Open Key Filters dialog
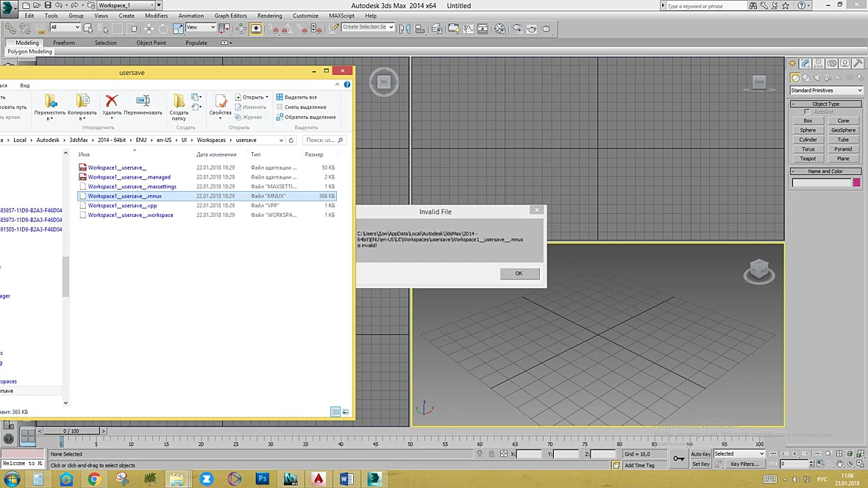 (x=744, y=464)
